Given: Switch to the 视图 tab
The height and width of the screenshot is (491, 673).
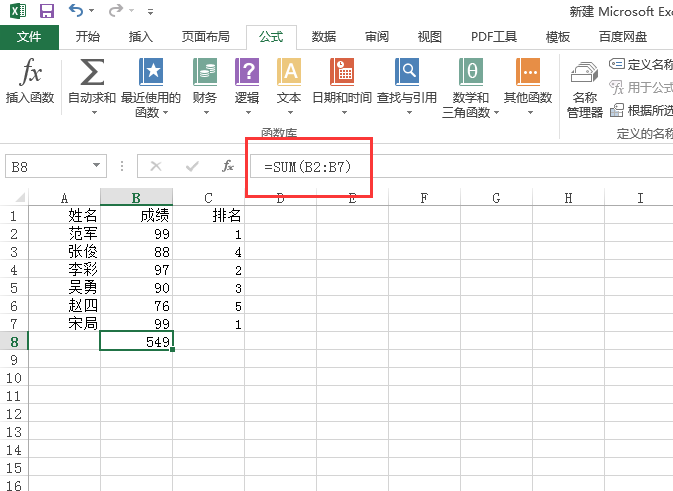Looking at the screenshot, I should point(430,37).
